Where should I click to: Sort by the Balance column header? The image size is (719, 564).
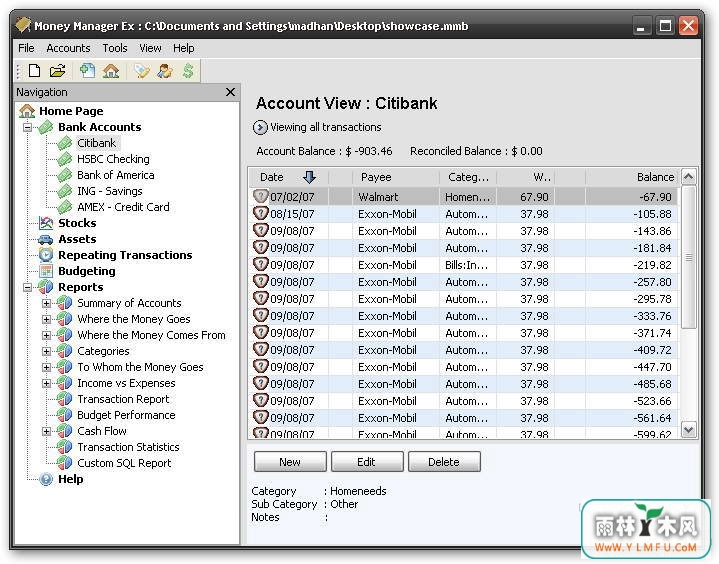pos(631,177)
